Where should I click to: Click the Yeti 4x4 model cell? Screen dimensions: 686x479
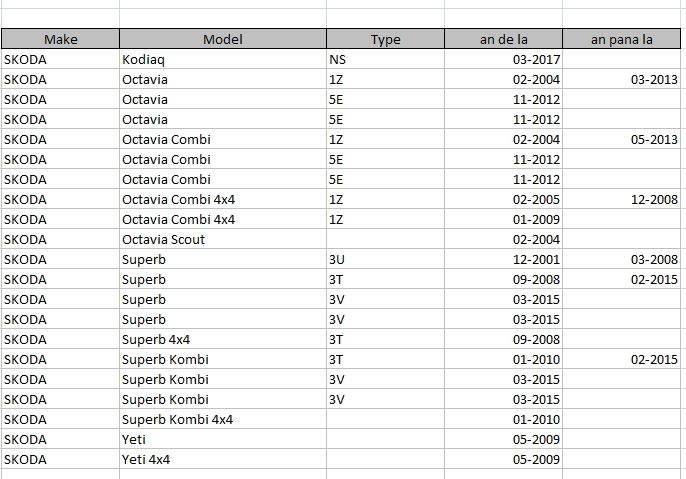(x=222, y=459)
